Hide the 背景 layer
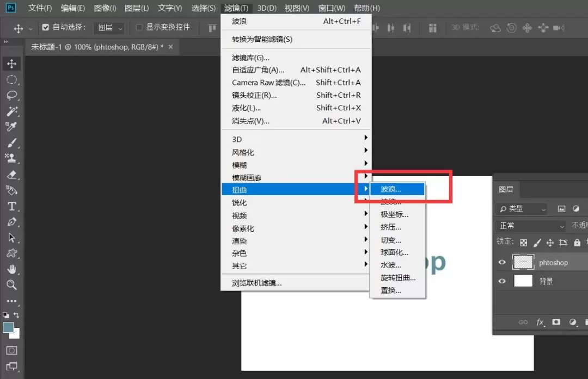 click(x=502, y=281)
